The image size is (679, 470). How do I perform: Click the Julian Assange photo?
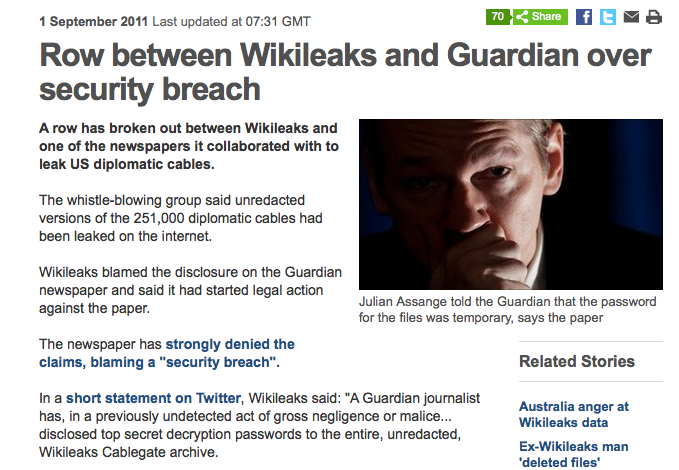510,205
